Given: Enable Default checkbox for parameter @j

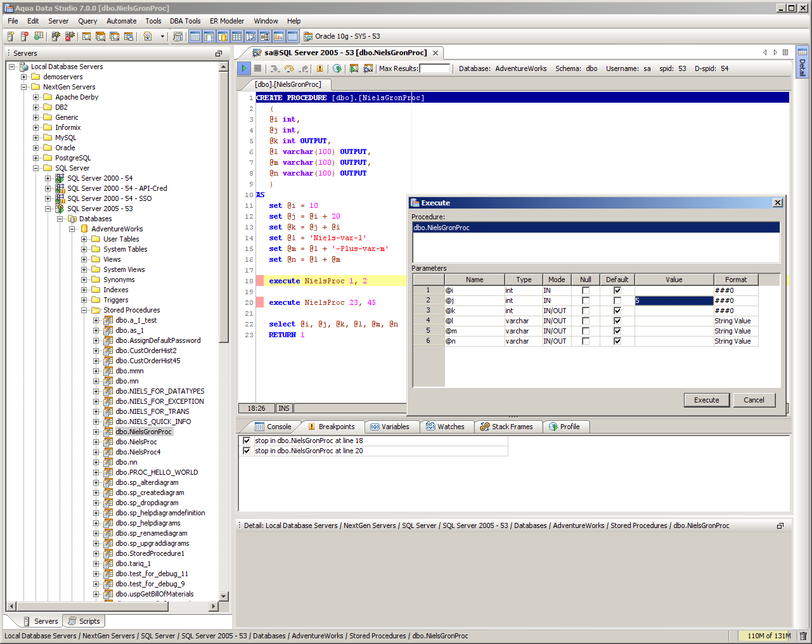Looking at the screenshot, I should 617,300.
